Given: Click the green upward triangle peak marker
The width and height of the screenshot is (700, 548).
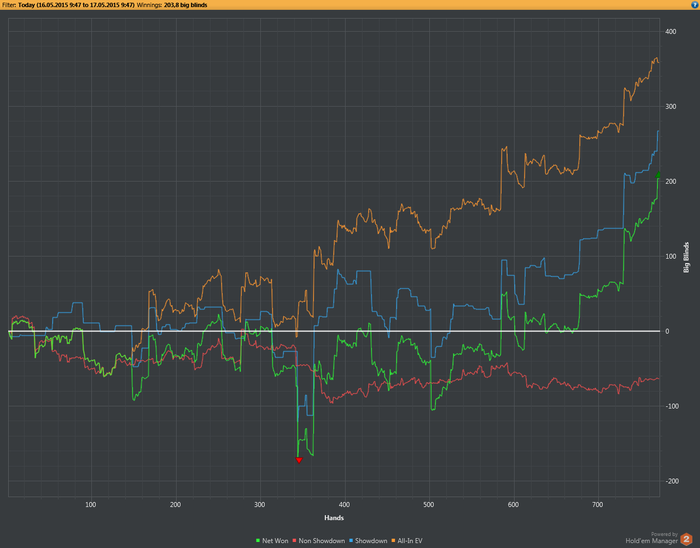Looking at the screenshot, I should (x=658, y=175).
